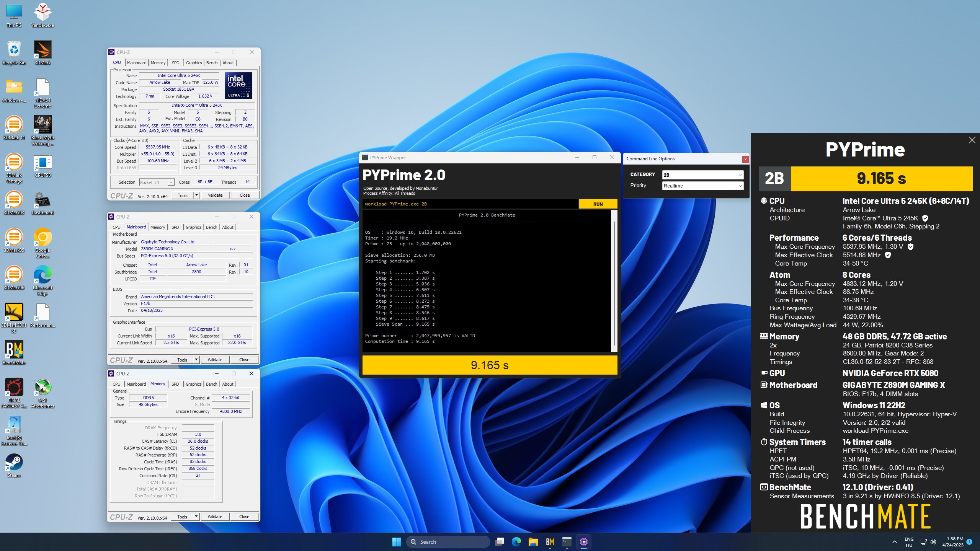Open Intel Extreme Tuning Utility shortcut
This screenshot has height=551, width=980.
coord(14,431)
